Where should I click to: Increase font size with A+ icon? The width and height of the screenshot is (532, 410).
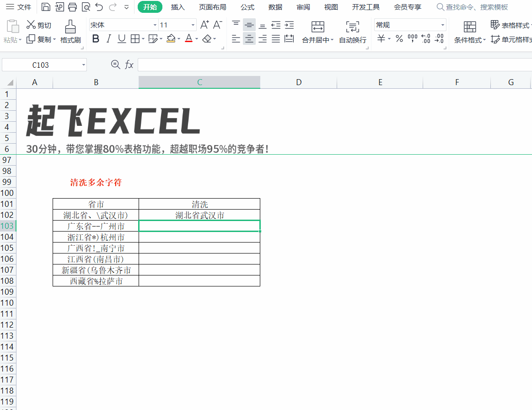tap(204, 25)
